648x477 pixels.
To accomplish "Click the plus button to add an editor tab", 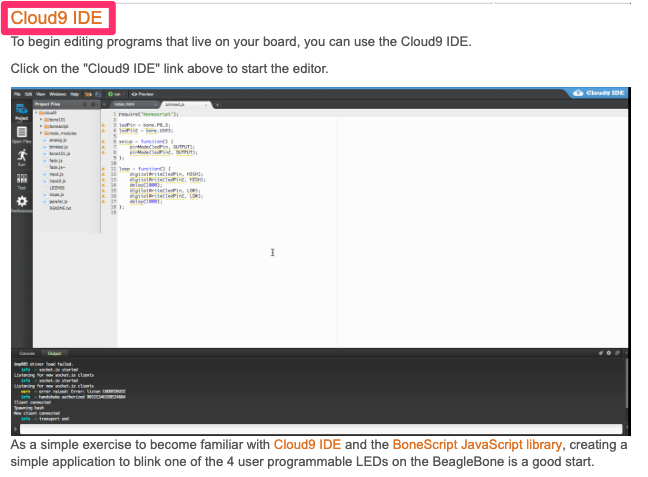I will tap(217, 105).
